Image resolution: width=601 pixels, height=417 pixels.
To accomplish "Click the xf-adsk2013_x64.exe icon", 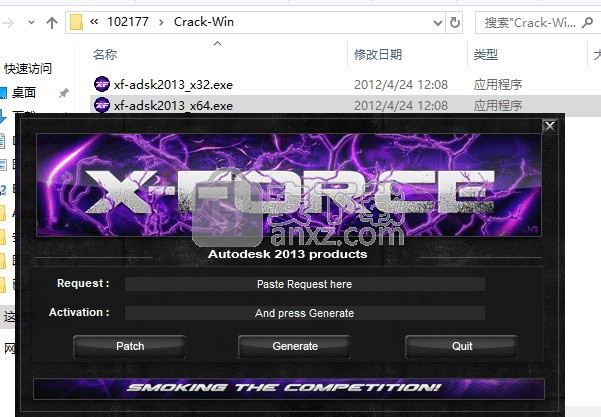I will coord(102,105).
